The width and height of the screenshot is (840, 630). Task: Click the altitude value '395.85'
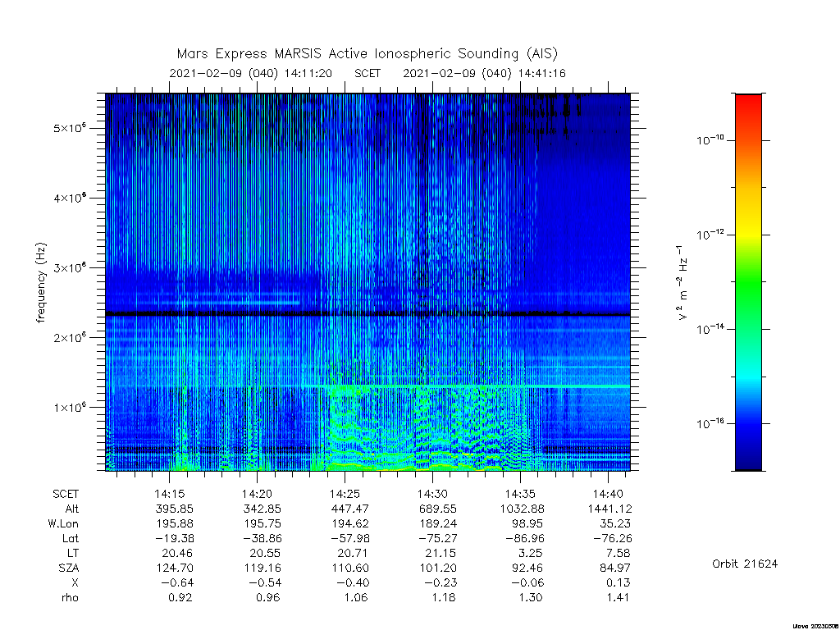(174, 509)
